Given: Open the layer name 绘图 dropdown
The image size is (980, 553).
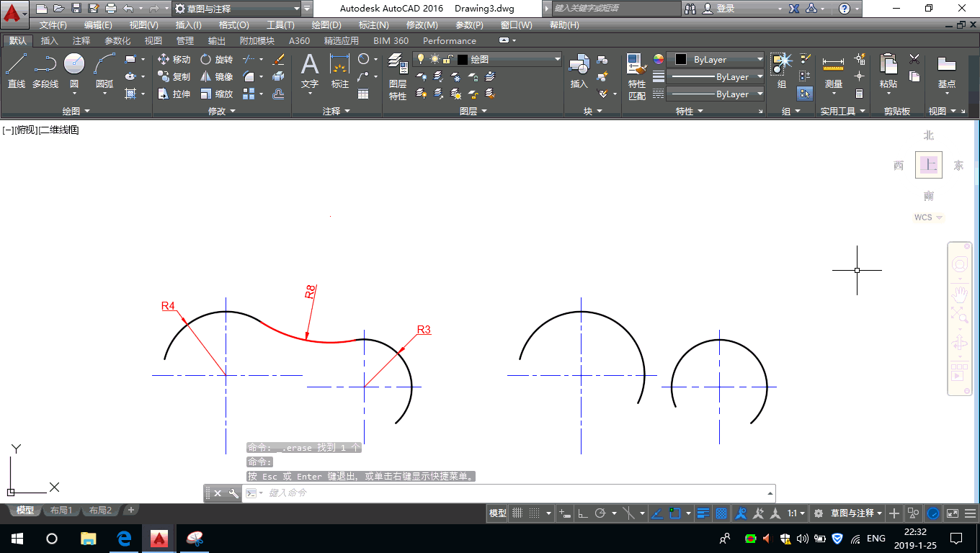Looking at the screenshot, I should coord(487,60).
